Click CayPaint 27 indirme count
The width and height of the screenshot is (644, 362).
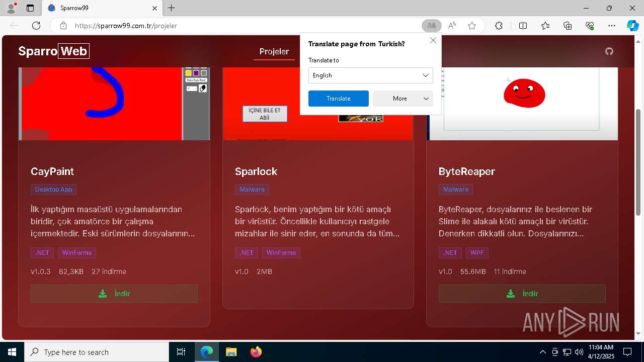109,271
